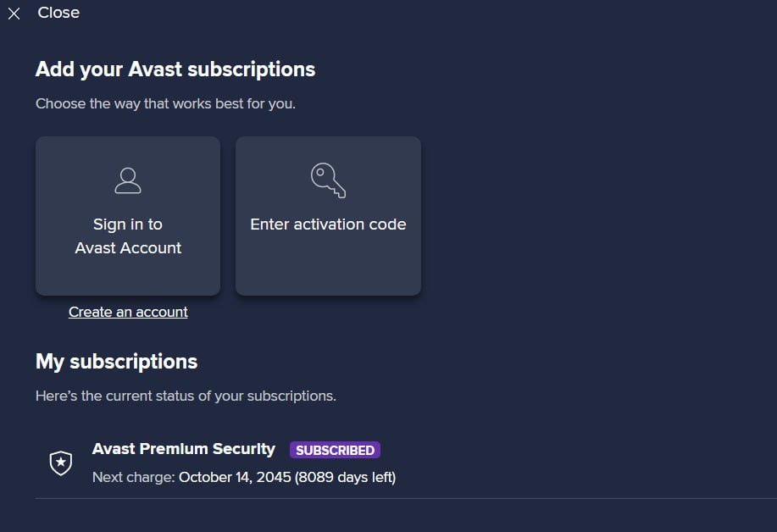Follow the Create an account link
Image resolution: width=777 pixels, height=532 pixels.
tap(128, 312)
